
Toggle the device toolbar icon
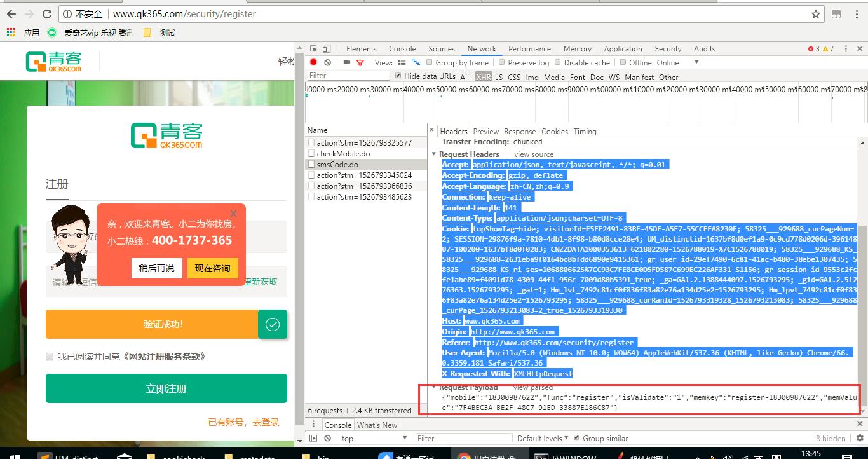click(x=327, y=49)
